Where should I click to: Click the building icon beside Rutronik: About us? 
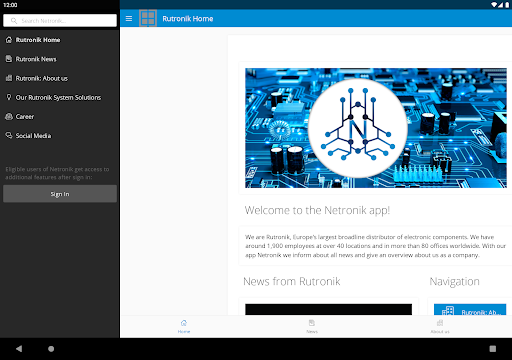point(9,78)
